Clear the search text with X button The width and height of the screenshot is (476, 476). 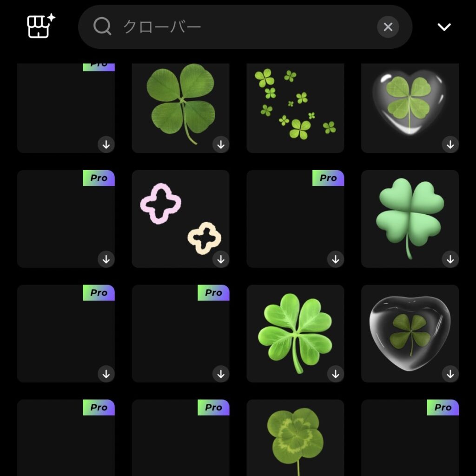388,27
